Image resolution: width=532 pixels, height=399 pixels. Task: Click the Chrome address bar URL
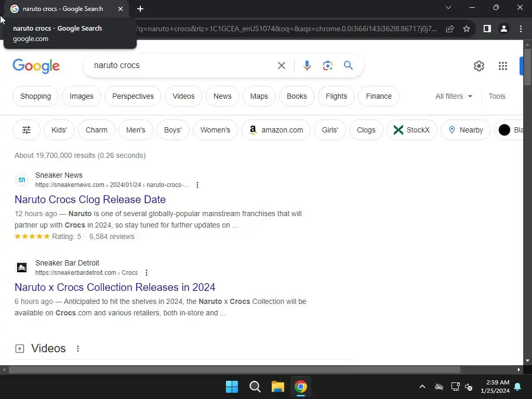pos(287,29)
